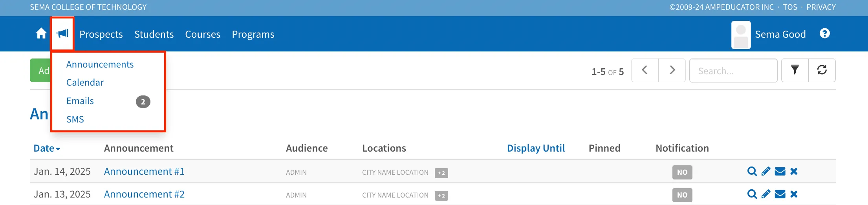Open the Announcement #2 link
Image resolution: width=868 pixels, height=205 pixels.
coord(144,194)
